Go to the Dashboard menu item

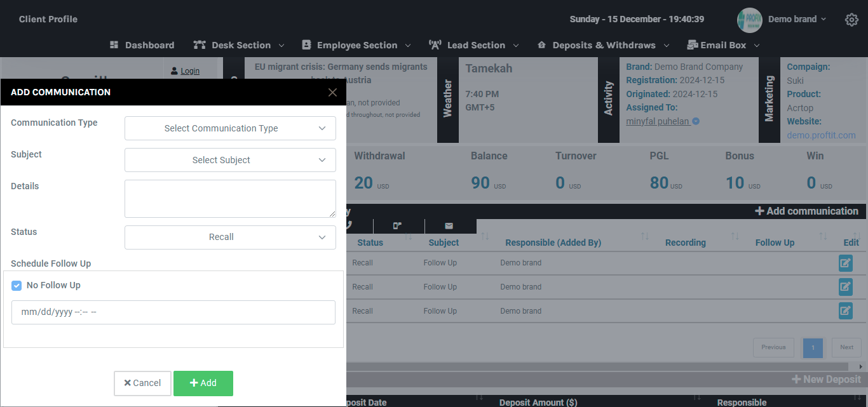(x=142, y=45)
